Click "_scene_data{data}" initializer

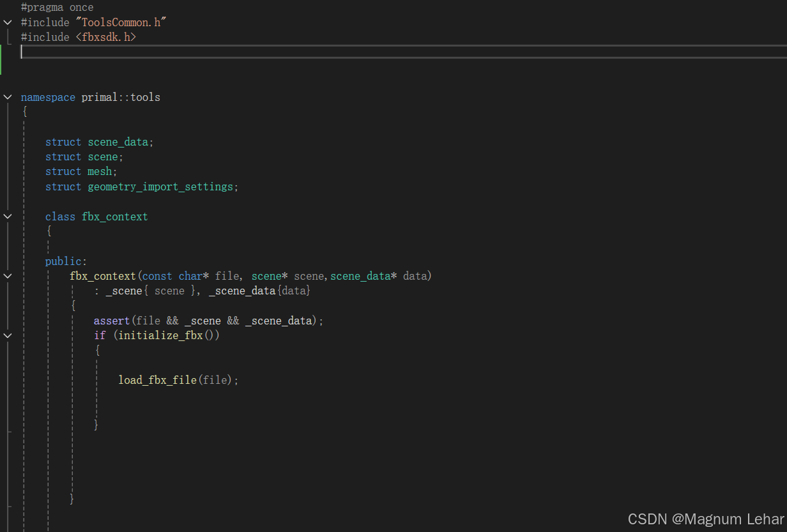point(259,291)
